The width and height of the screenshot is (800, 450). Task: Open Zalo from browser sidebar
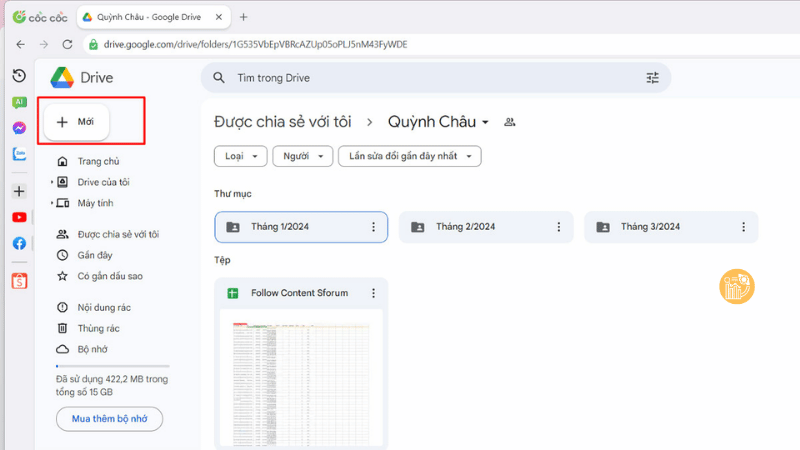pos(19,154)
